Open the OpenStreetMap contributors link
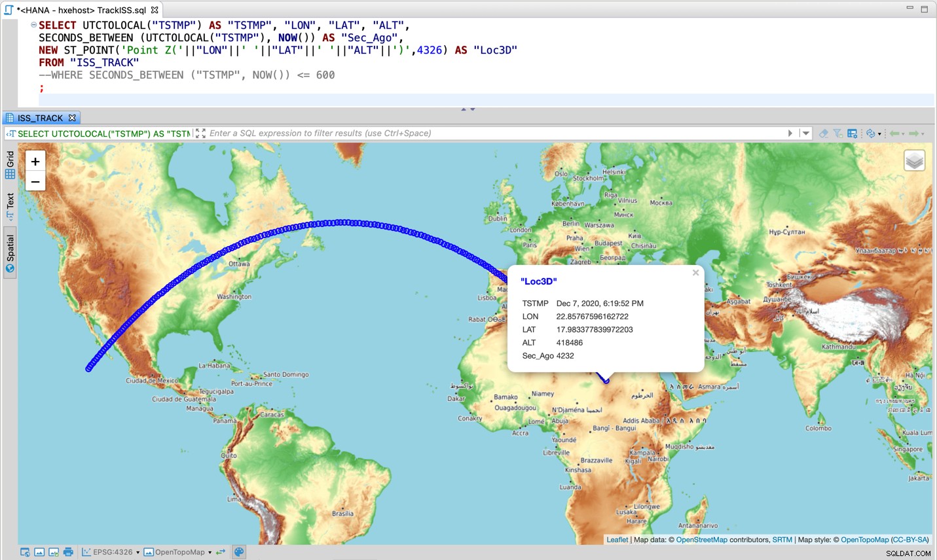This screenshot has width=937, height=560. [701, 540]
